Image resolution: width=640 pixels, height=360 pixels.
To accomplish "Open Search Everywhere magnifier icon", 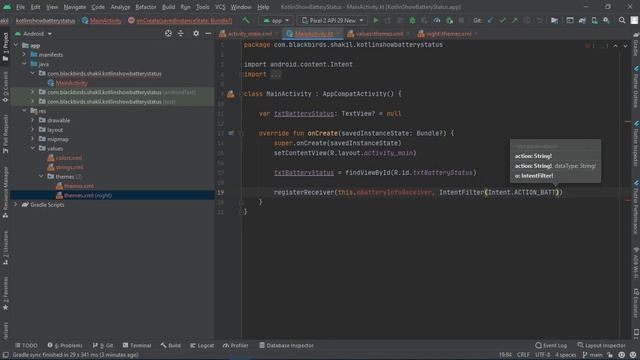I will click(622, 20).
